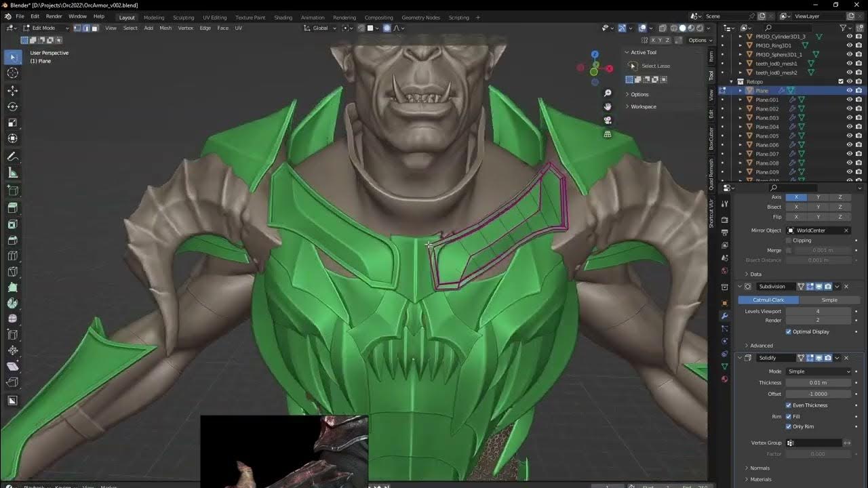Select the Catmull-Clark subdivision type
Screen dimensions: 868x488
tap(768, 300)
